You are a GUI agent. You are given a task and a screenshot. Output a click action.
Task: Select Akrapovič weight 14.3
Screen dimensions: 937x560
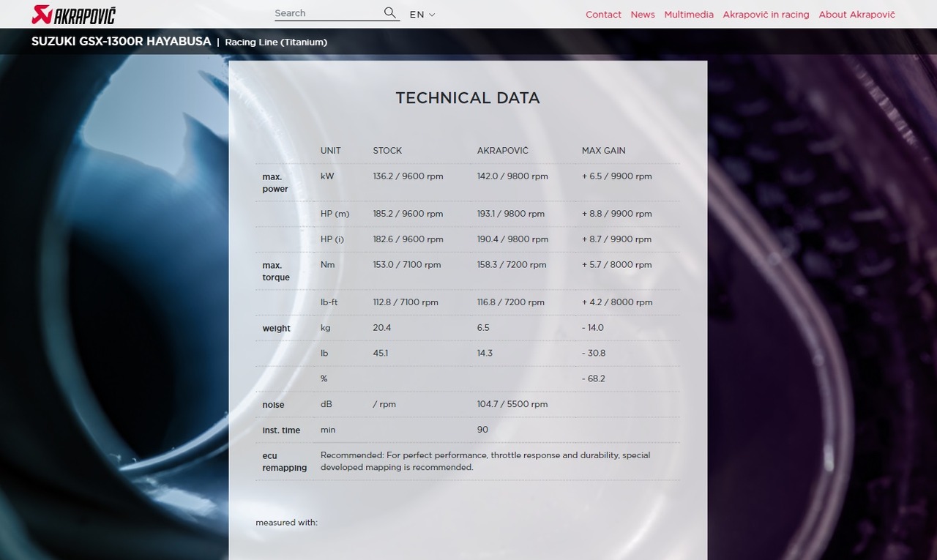[x=485, y=354]
